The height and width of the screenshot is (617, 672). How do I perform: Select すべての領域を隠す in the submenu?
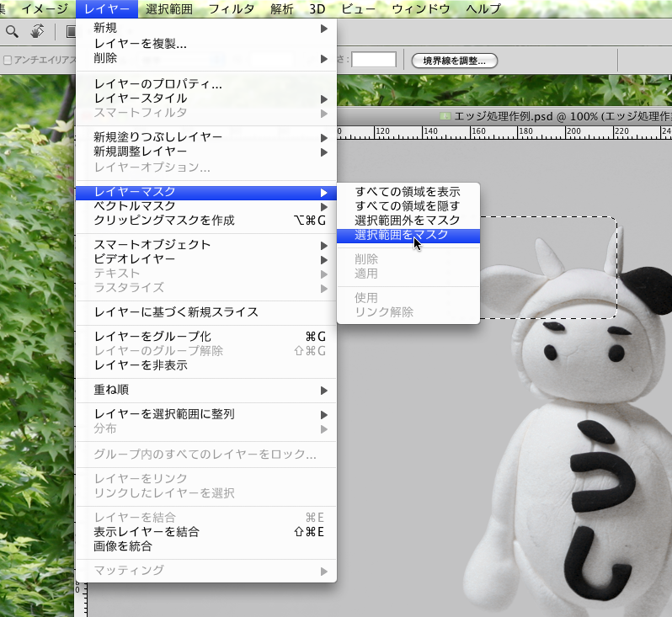[408, 206]
